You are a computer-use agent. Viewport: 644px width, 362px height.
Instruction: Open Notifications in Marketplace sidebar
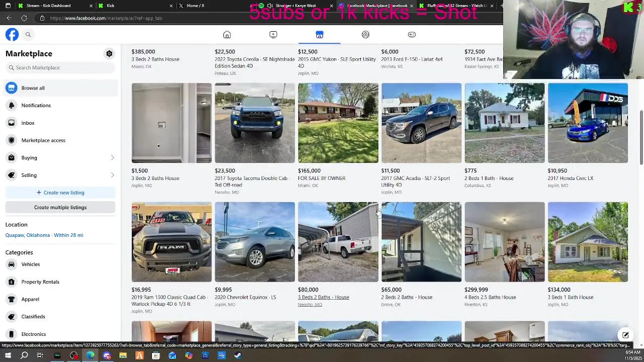click(60, 106)
